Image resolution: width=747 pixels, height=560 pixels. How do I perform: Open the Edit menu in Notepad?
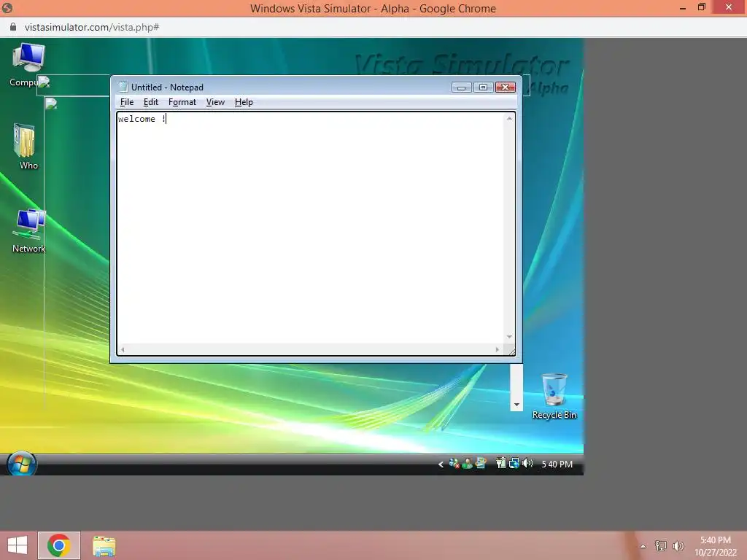150,102
